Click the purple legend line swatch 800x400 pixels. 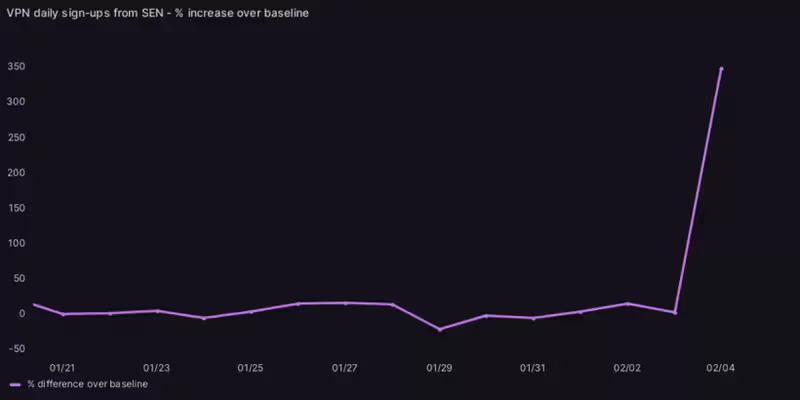click(15, 385)
